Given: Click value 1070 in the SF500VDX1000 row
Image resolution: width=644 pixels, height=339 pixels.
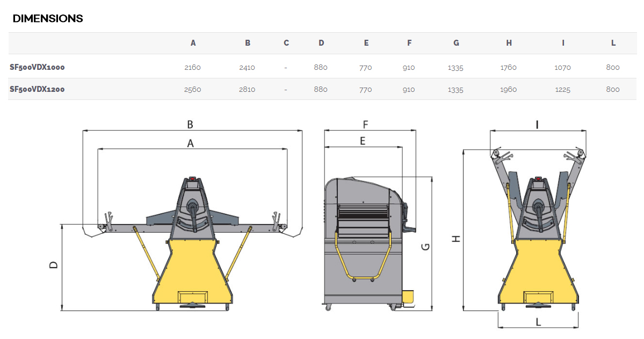Looking at the screenshot, I should point(563,67).
